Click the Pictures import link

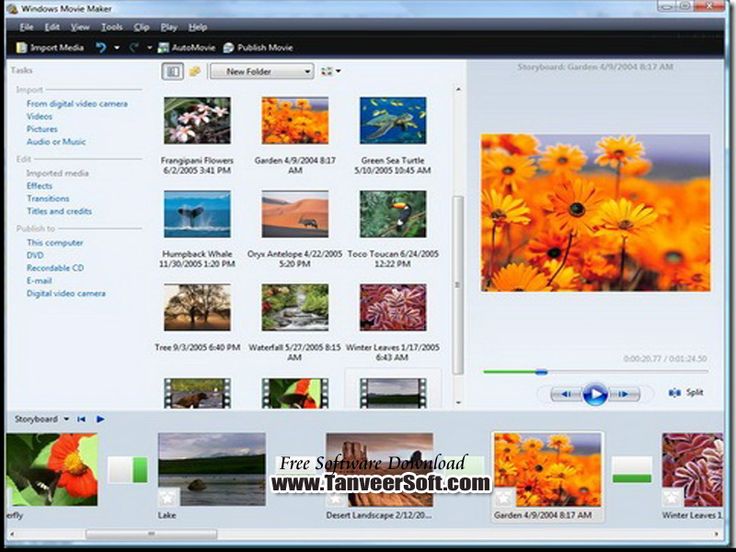click(42, 129)
